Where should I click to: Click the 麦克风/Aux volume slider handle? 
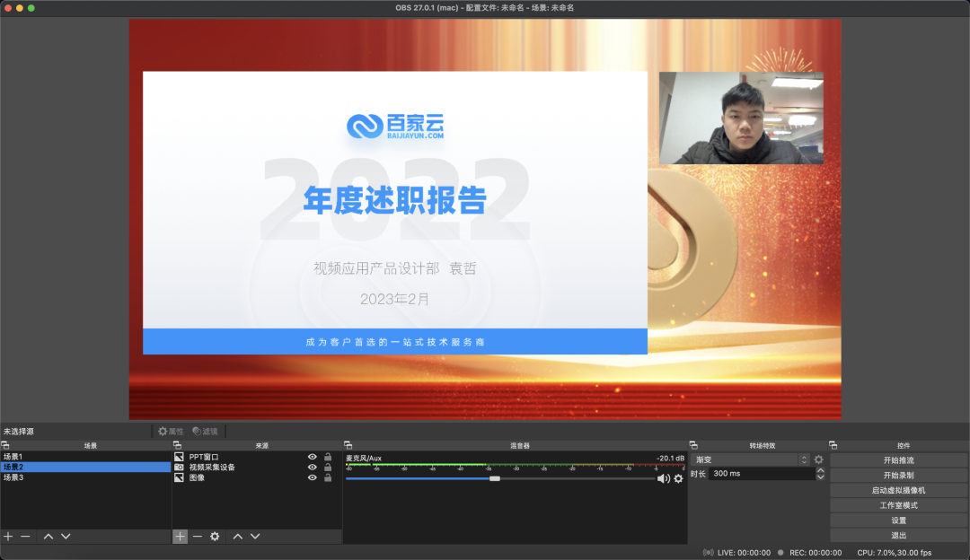click(494, 478)
